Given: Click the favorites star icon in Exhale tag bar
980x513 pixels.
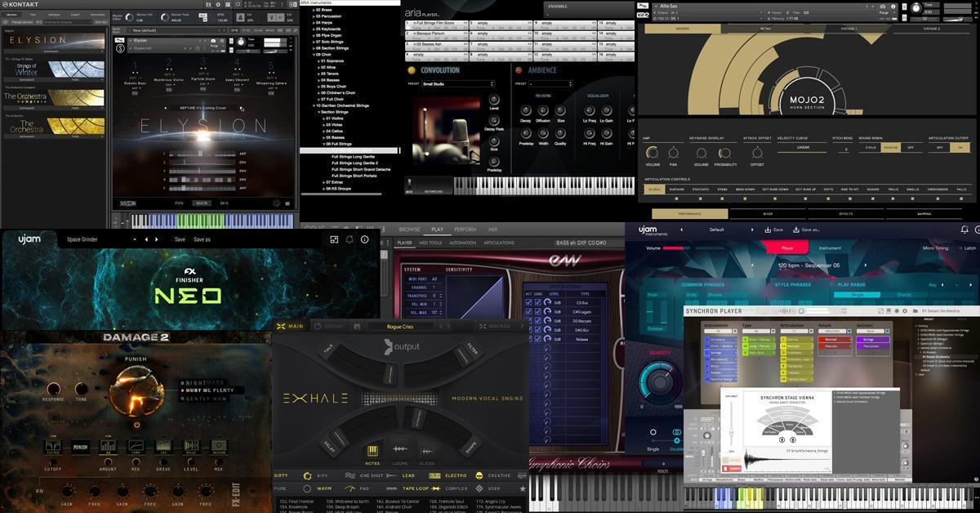Looking at the screenshot, I should (x=523, y=488).
